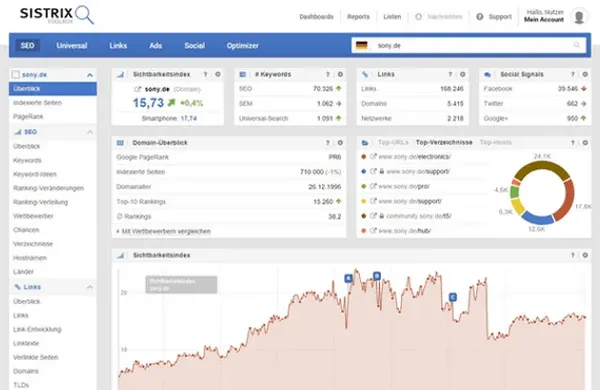The height and width of the screenshot is (390, 600).
Task: Switch to the Top-Hosts tab
Action: 496,142
